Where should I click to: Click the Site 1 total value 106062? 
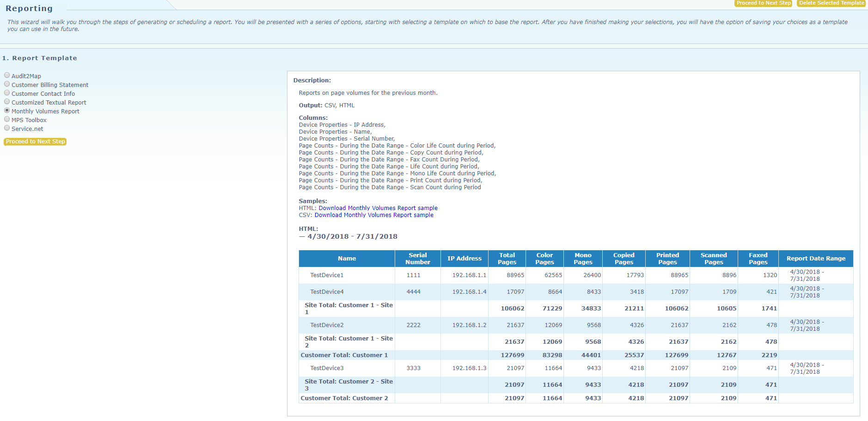click(513, 309)
